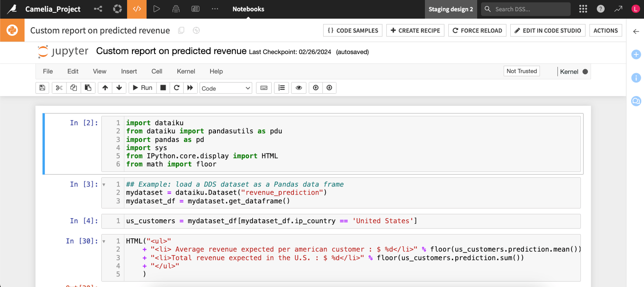644x287 pixels.
Task: Cut selected cell using the scissors icon
Action: [58, 88]
